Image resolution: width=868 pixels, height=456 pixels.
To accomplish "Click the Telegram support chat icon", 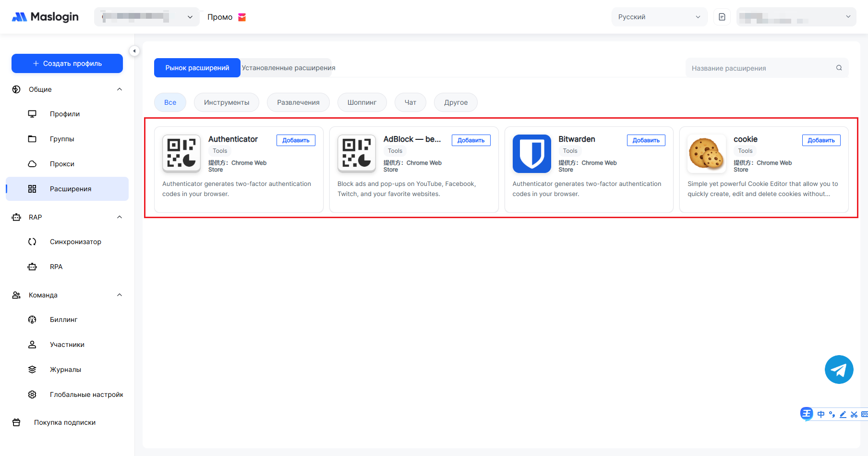I will point(839,370).
